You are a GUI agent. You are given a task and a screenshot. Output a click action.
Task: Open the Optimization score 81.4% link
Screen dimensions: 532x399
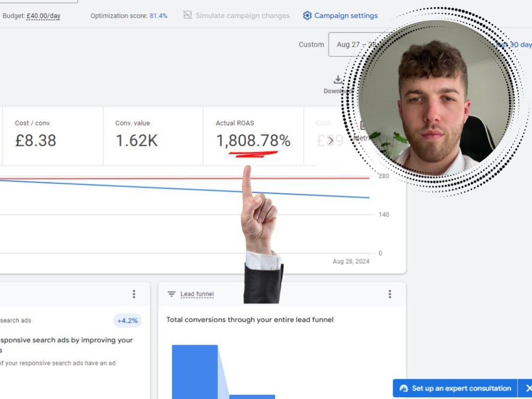159,16
